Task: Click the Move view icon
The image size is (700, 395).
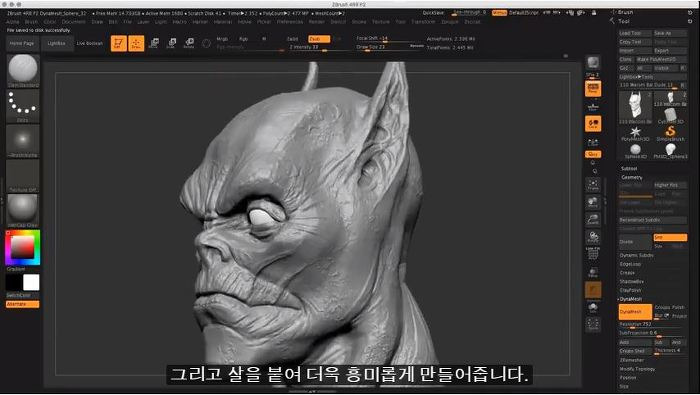Action: pyautogui.click(x=593, y=202)
